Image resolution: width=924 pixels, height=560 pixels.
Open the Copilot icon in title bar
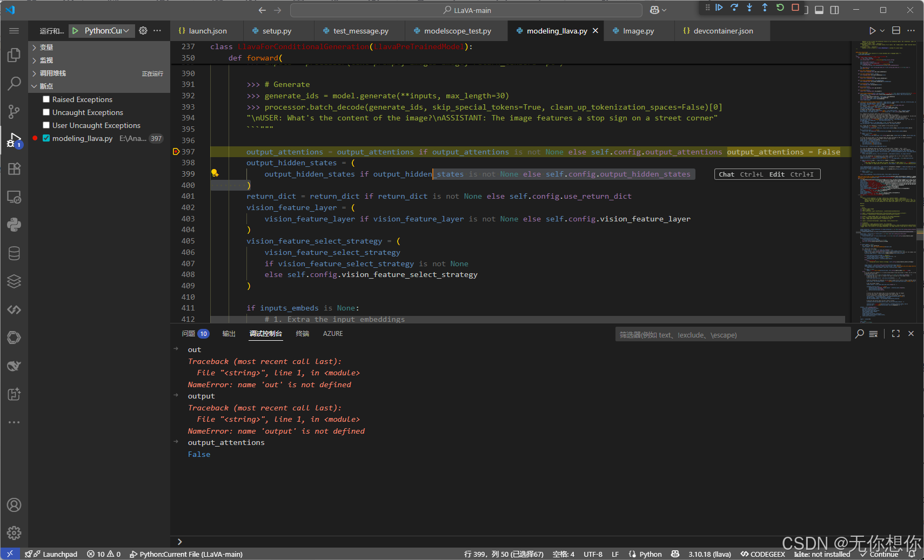654,10
